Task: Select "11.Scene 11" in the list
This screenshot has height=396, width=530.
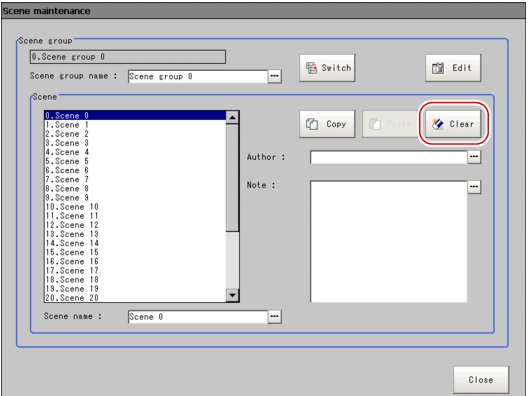Action: (x=135, y=216)
